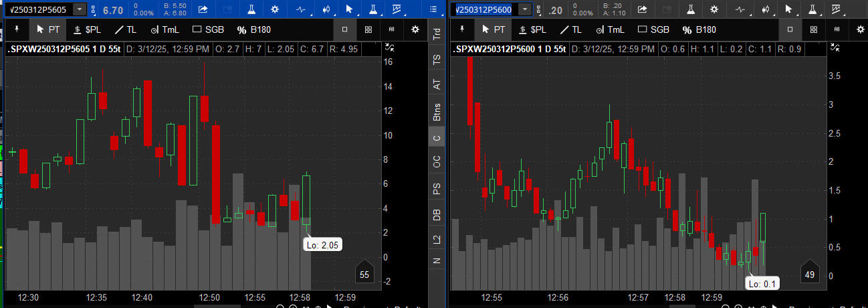Open the PS sidebar tab
Image resolution: width=868 pixels, height=308 pixels.
coord(437,188)
